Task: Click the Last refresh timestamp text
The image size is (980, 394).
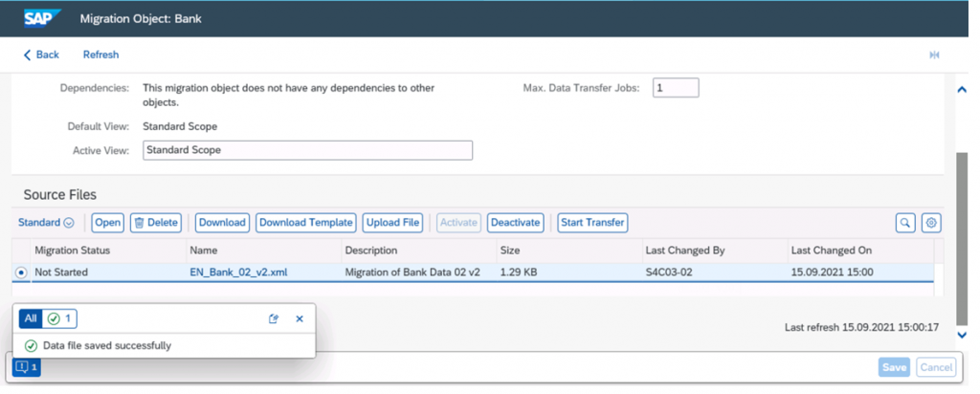Action: pos(862,326)
